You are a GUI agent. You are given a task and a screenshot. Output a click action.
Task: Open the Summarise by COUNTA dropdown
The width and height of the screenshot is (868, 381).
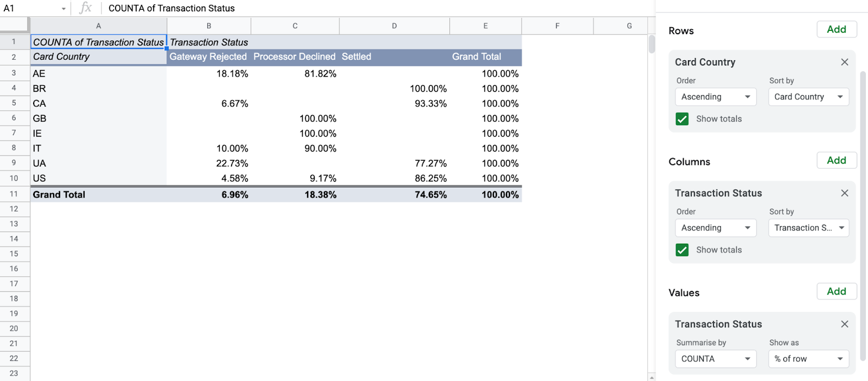tap(716, 359)
